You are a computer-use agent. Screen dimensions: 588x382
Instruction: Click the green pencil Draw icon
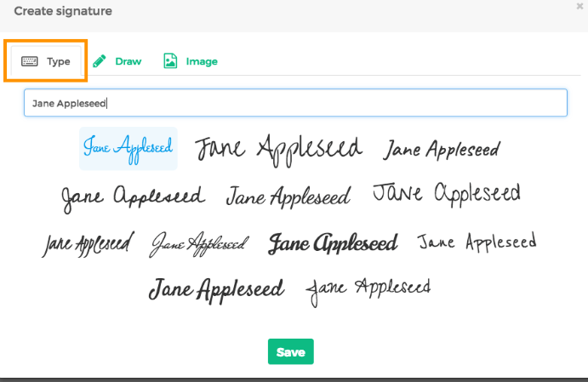[x=100, y=61]
